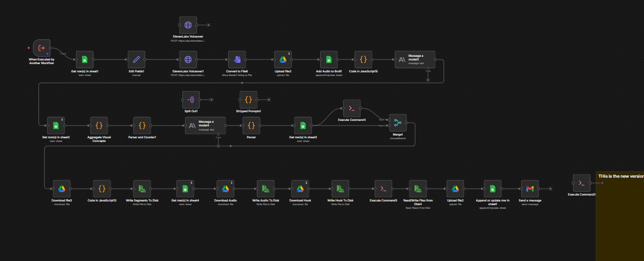This screenshot has width=644, height=261.
Task: Open the 'Upload file3' Google Drive node
Action: point(283,60)
